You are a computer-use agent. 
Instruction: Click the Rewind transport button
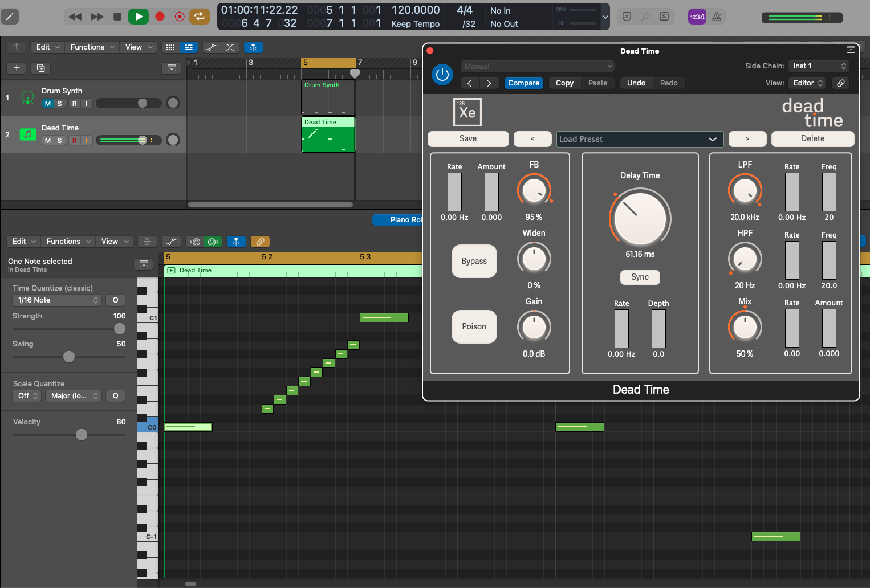[75, 17]
